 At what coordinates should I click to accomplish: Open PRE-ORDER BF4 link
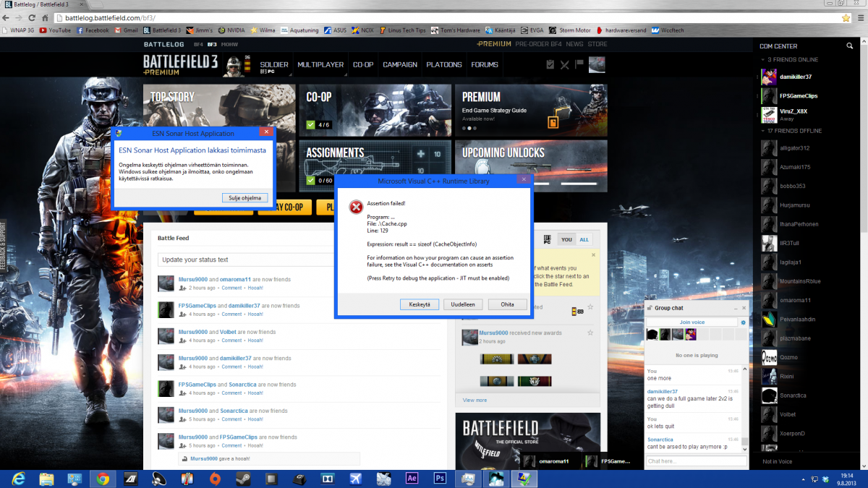(539, 44)
